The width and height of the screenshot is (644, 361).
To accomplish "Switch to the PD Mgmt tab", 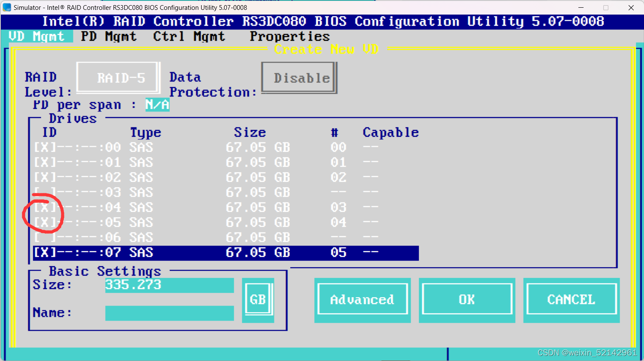I will coord(109,36).
